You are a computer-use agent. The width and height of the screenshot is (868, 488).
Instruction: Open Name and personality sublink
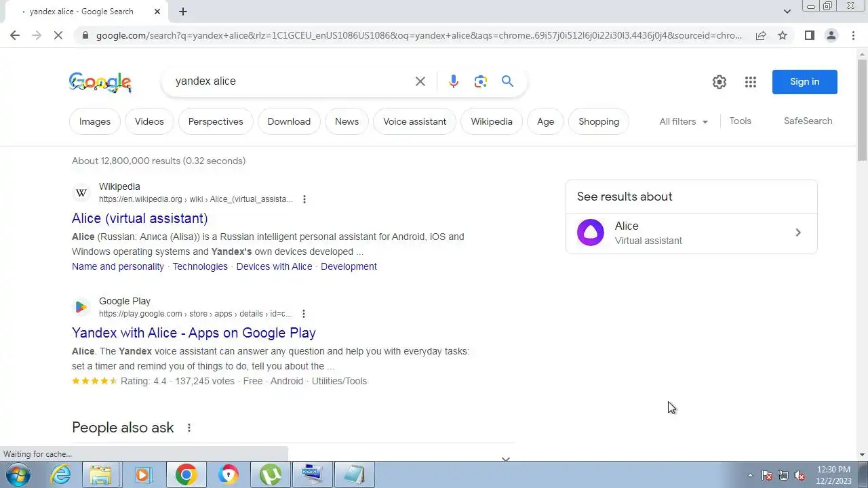(118, 266)
